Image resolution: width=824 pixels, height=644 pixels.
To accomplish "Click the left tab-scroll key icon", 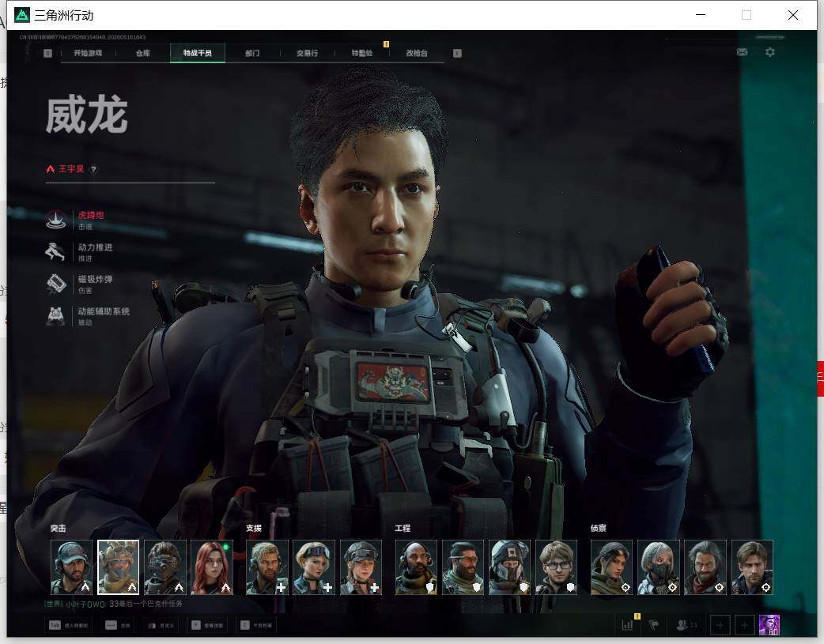I will (47, 53).
